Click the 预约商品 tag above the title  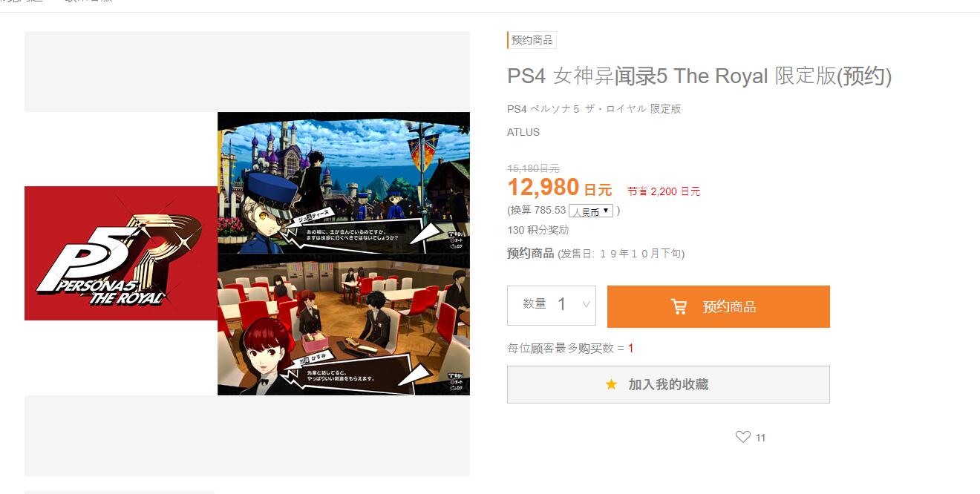point(532,40)
